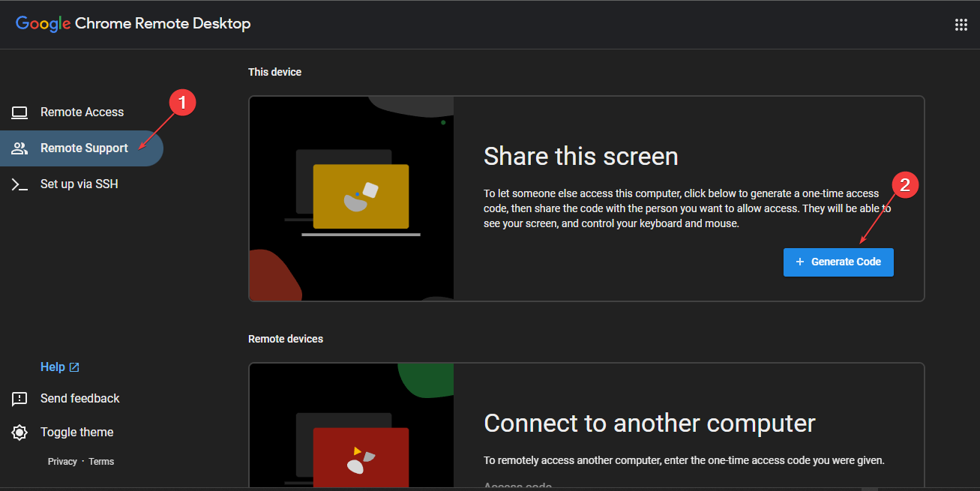Click the Remote Access laptop icon

pos(19,112)
